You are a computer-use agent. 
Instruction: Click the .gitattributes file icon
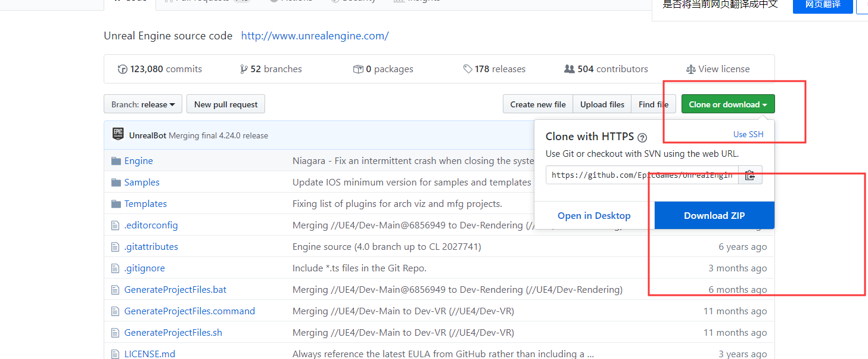pos(116,247)
